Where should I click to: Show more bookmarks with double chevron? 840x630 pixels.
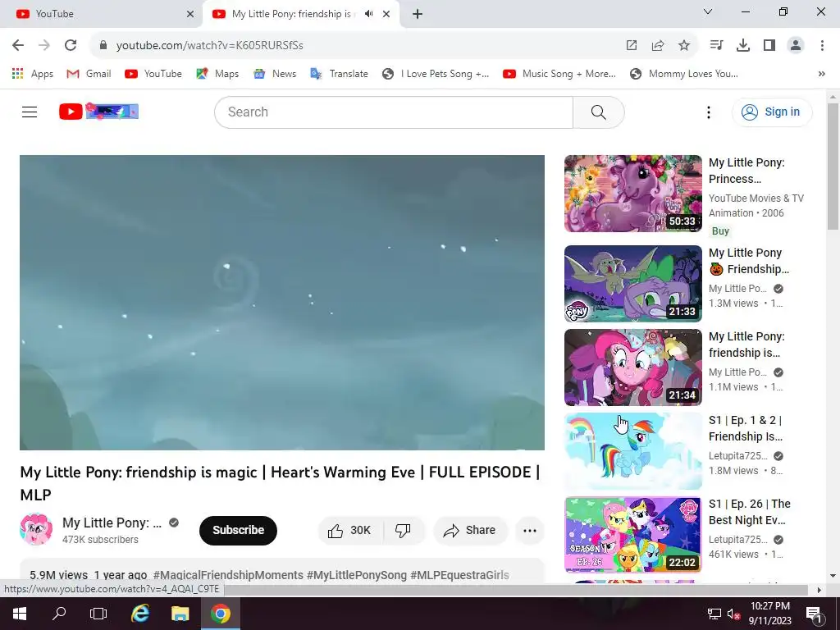(x=821, y=74)
